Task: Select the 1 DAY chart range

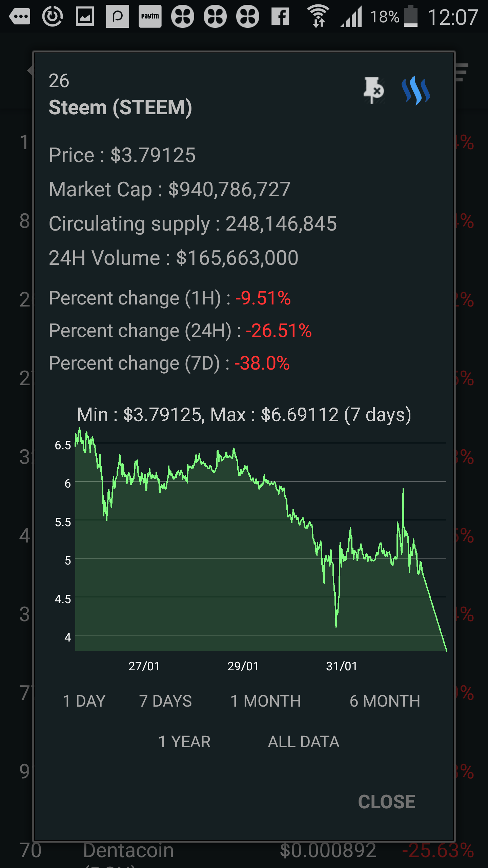Action: [x=84, y=701]
